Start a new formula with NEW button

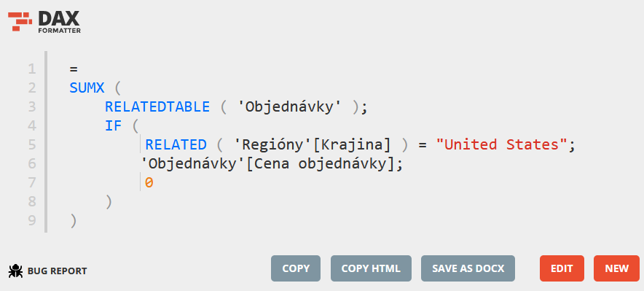616,268
